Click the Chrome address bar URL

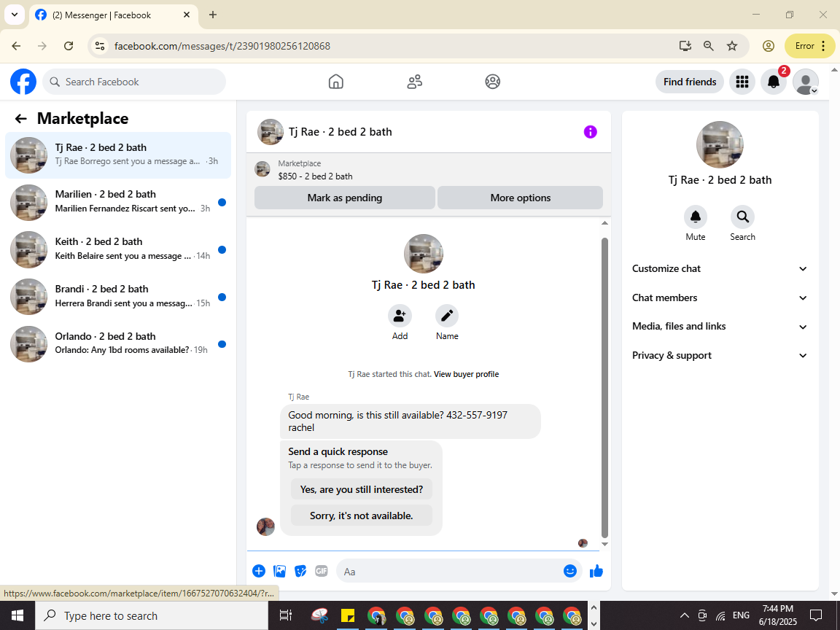[222, 46]
